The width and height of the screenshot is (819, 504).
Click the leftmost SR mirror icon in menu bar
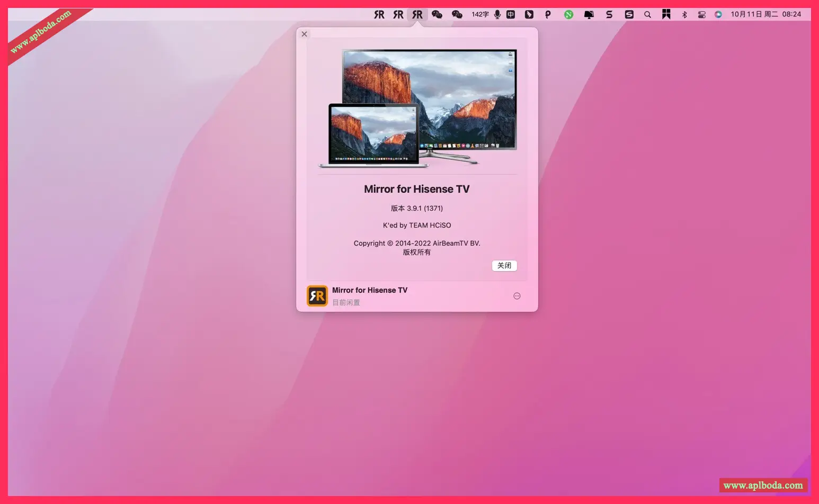(379, 14)
